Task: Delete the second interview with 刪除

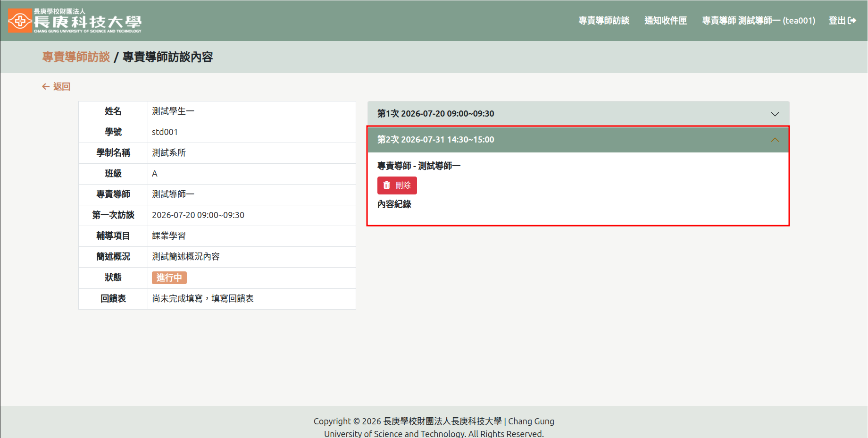Action: tap(397, 185)
